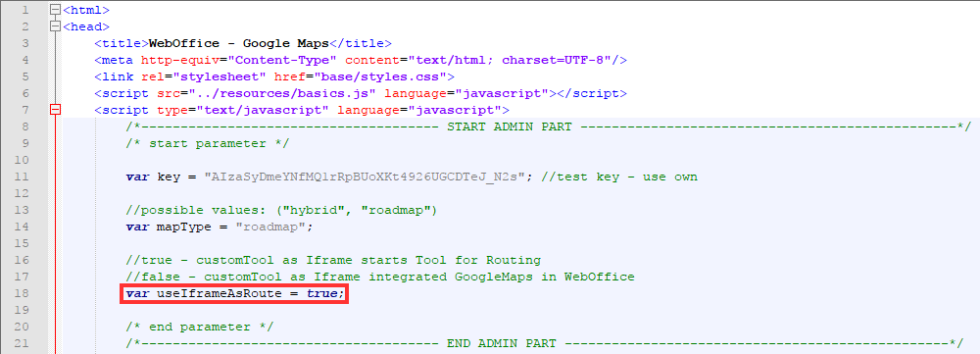Click the meta http-equiv Content-Type line

tap(361, 60)
